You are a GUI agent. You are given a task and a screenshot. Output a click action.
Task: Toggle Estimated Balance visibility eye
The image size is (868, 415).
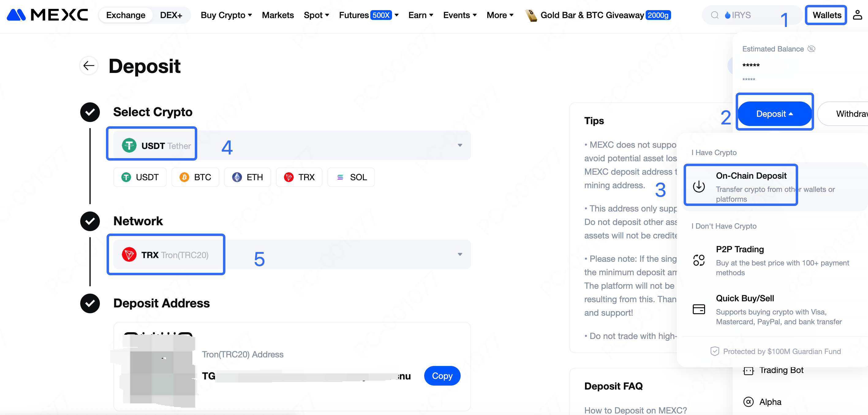point(811,49)
